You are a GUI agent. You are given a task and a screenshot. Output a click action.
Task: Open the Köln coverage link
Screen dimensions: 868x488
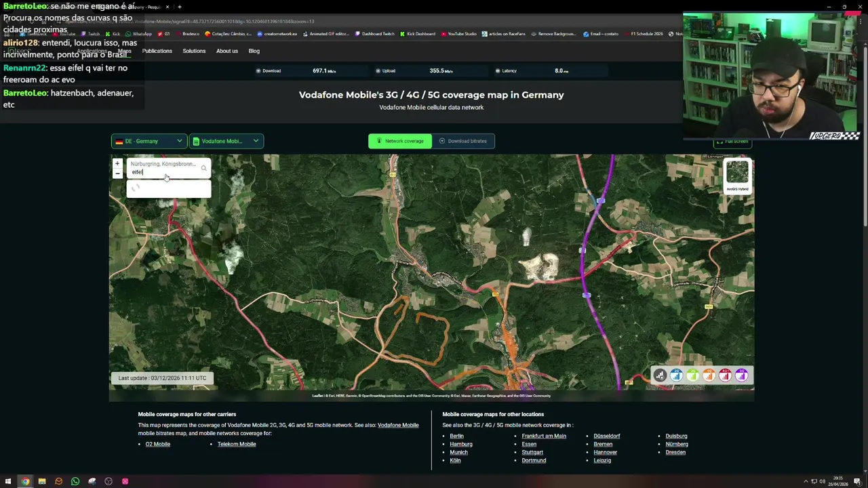(455, 460)
